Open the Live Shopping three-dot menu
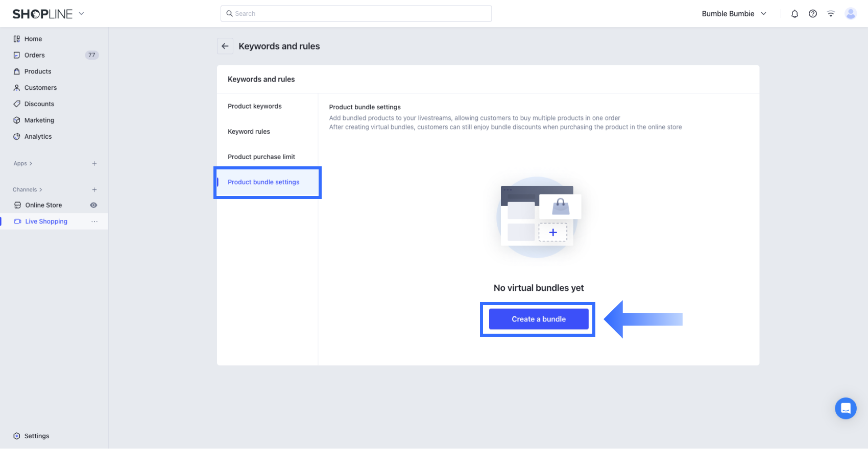This screenshot has height=449, width=868. click(x=94, y=221)
